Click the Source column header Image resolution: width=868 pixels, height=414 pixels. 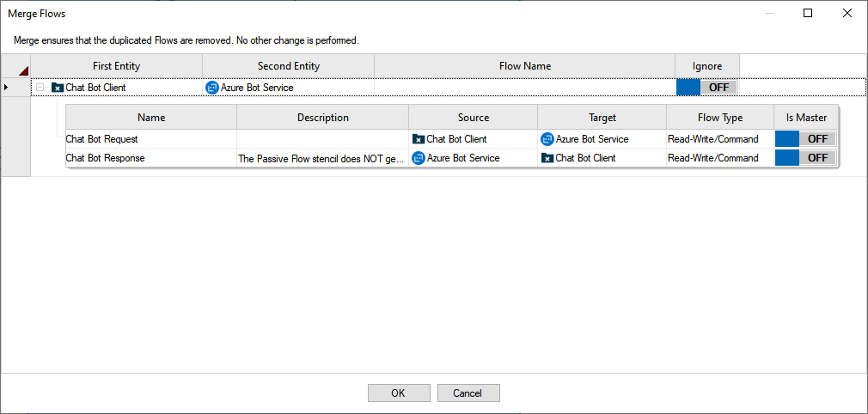[474, 118]
